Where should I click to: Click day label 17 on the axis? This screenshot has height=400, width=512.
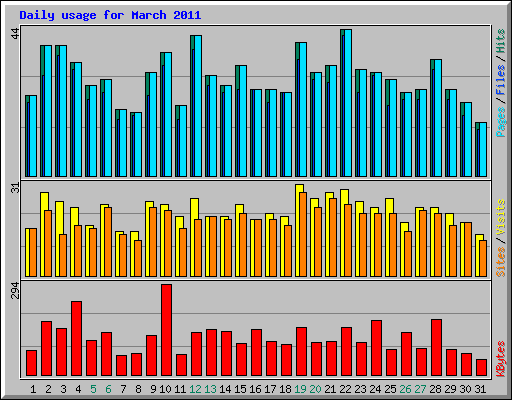pyautogui.click(x=270, y=389)
